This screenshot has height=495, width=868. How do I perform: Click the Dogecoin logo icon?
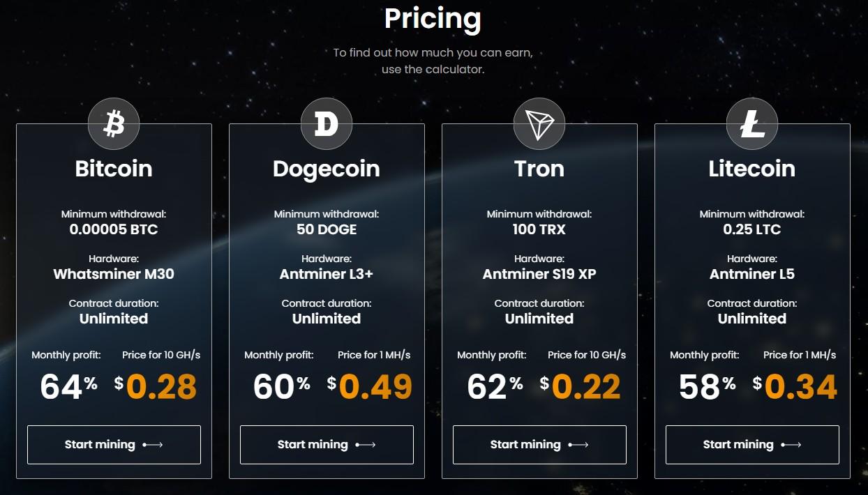click(327, 124)
